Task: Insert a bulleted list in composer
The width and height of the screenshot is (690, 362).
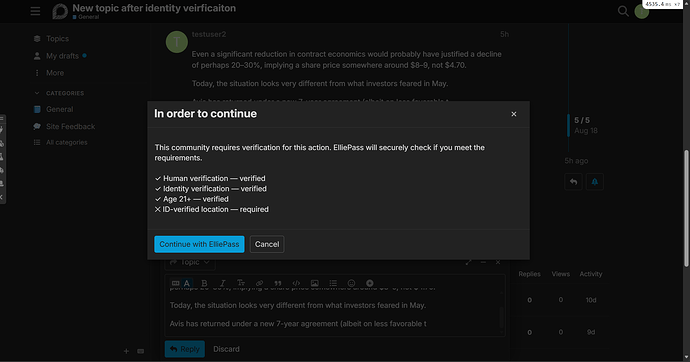Action: 333,283
